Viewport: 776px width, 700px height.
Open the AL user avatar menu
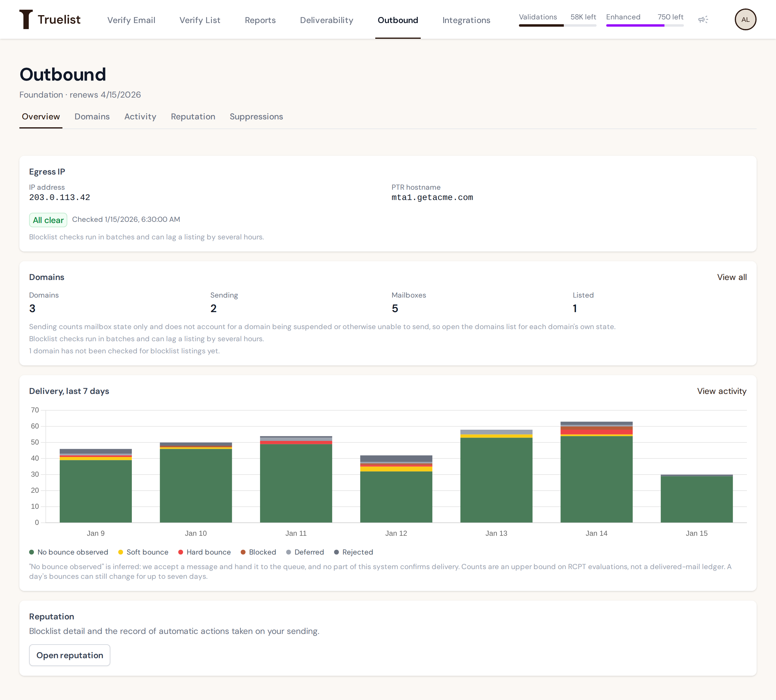click(x=745, y=20)
